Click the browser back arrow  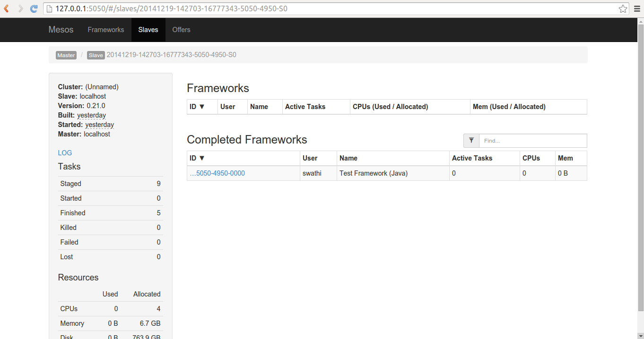click(7, 8)
